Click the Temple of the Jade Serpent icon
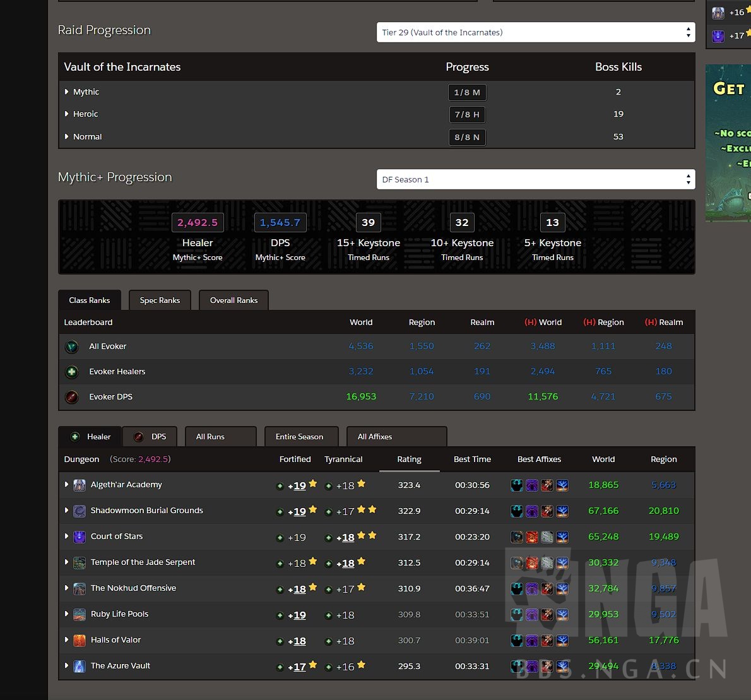Viewport: 751px width, 700px height. (80, 563)
